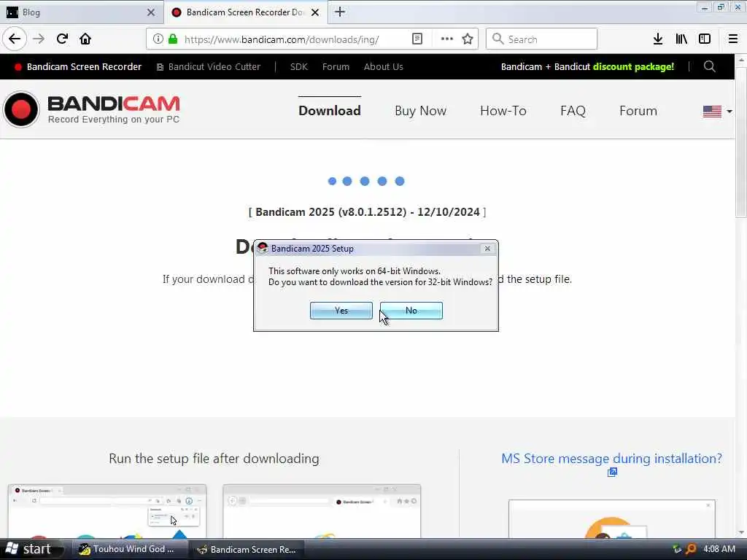Open the SDK link
Screen dimensions: 747x560
coord(298,66)
